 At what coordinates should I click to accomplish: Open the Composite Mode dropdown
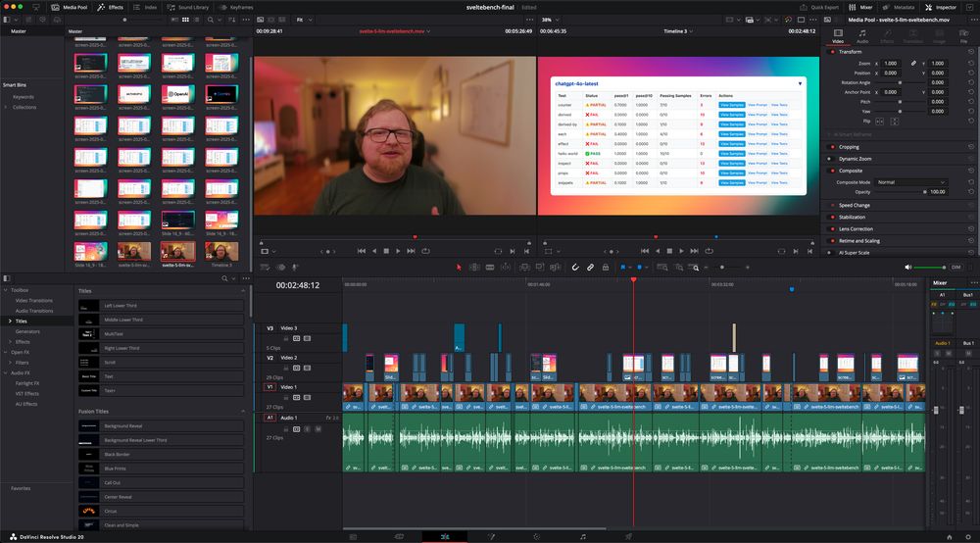pyautogui.click(x=910, y=182)
